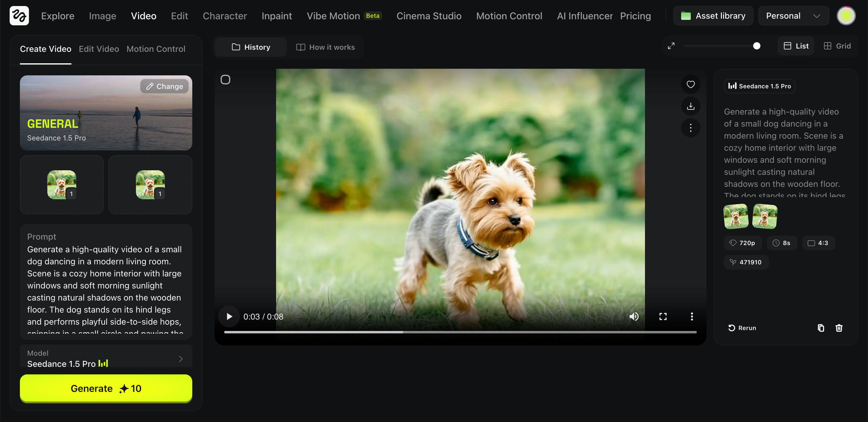Screen dimensions: 868x422
Task: Open video player three-dot options
Action: coord(691,316)
